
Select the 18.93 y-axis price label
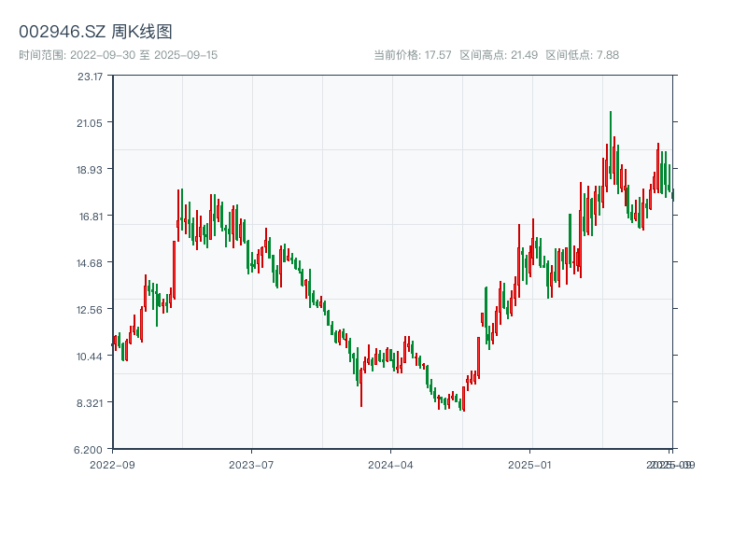pos(91,170)
